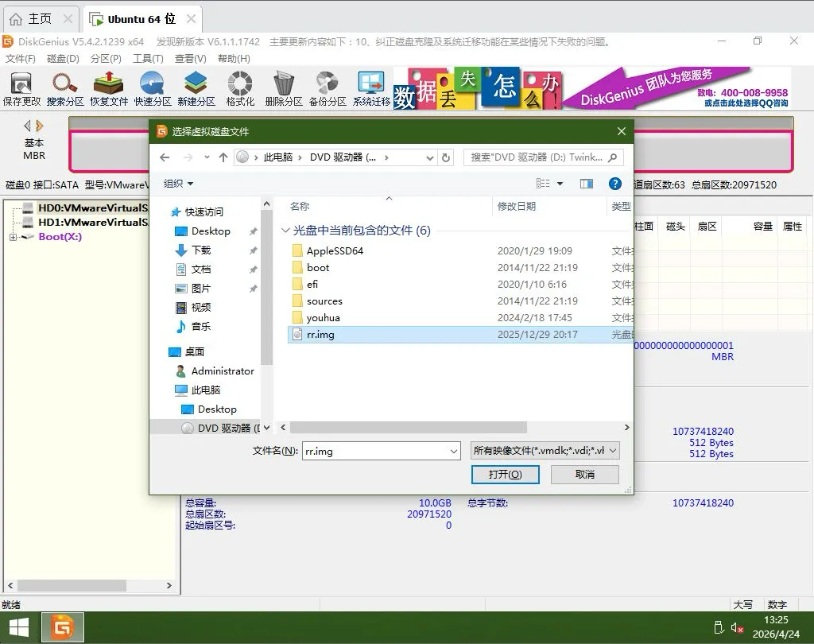
Task: Select the rr.img file in the list
Action: tap(460, 335)
